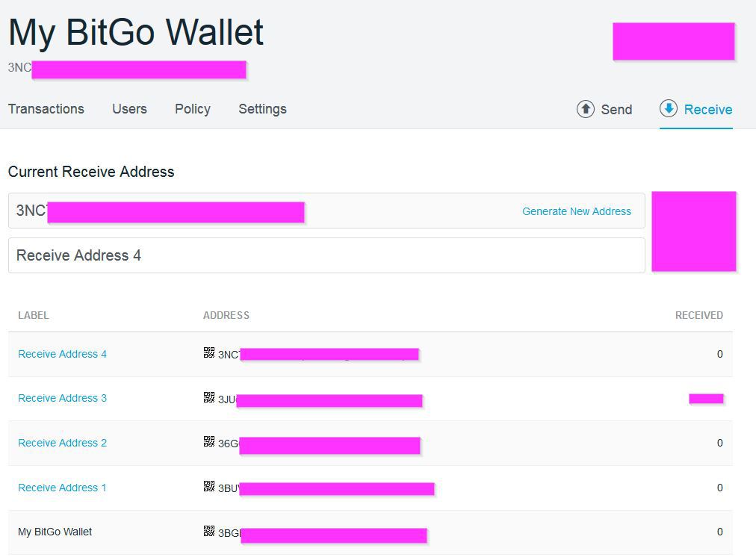The width and height of the screenshot is (756, 560).
Task: Click the My BitGo Wallet label in the table
Action: tap(55, 532)
